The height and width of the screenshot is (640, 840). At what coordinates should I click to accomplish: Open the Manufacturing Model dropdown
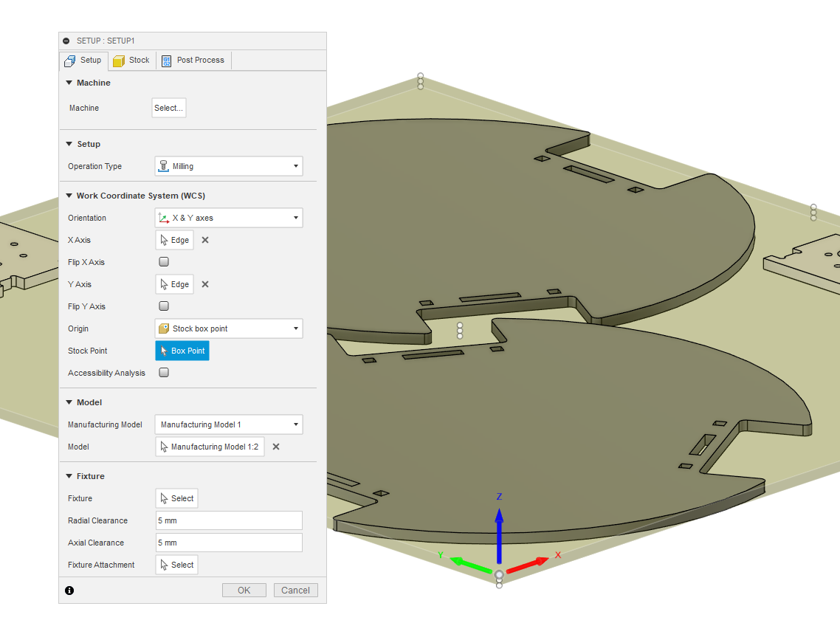[229, 424]
